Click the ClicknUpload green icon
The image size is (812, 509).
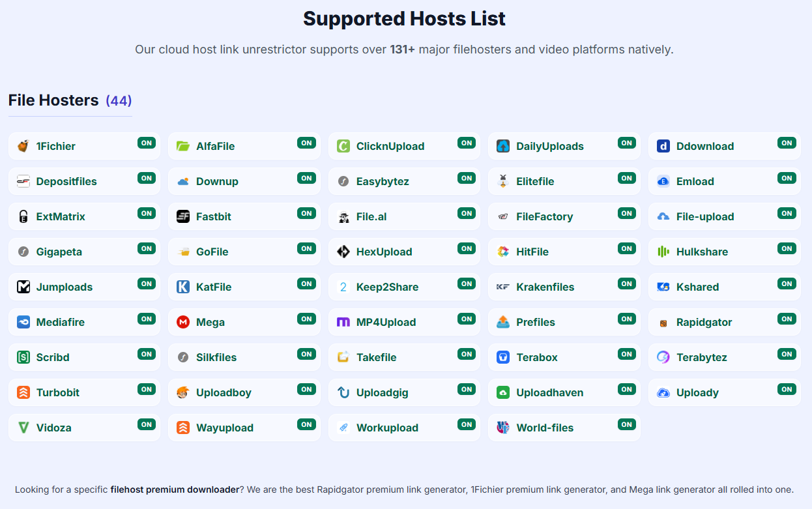pyautogui.click(x=343, y=146)
